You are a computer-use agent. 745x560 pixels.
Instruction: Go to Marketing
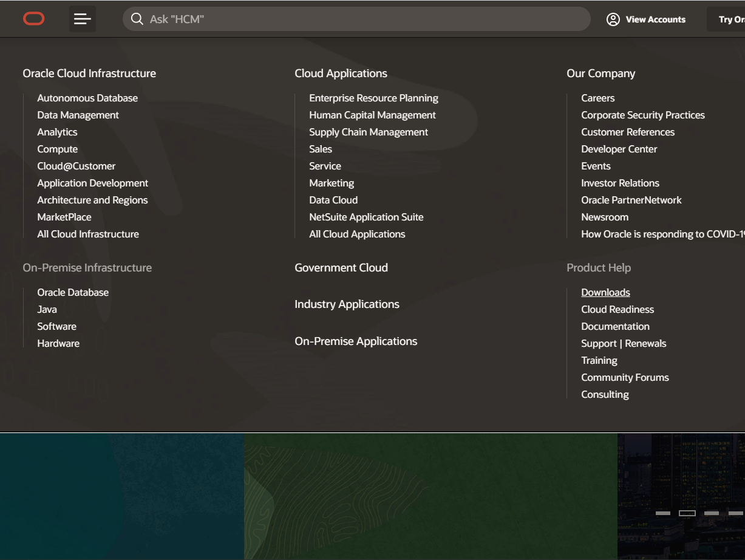(x=332, y=183)
